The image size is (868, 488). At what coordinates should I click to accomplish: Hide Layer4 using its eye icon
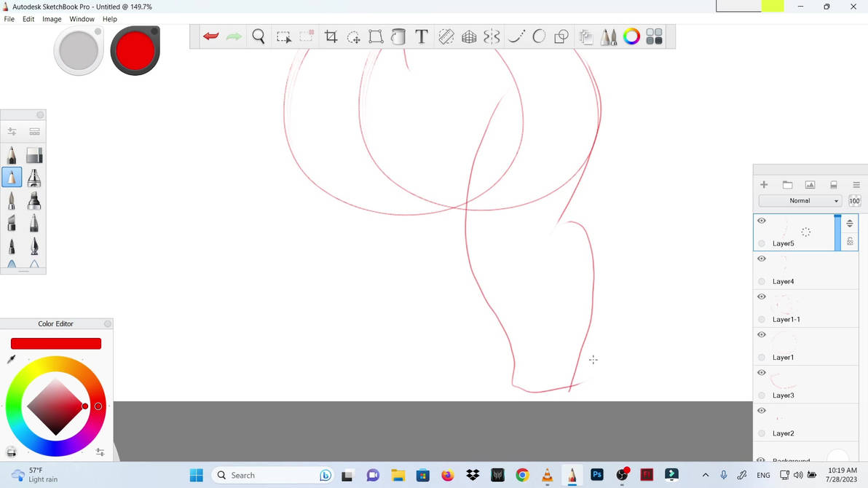[x=762, y=259]
